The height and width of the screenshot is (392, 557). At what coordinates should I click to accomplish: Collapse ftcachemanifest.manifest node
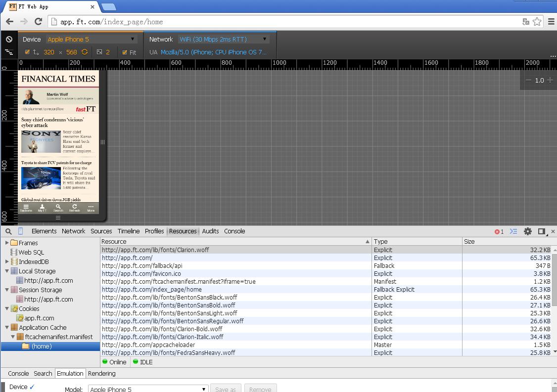13,337
